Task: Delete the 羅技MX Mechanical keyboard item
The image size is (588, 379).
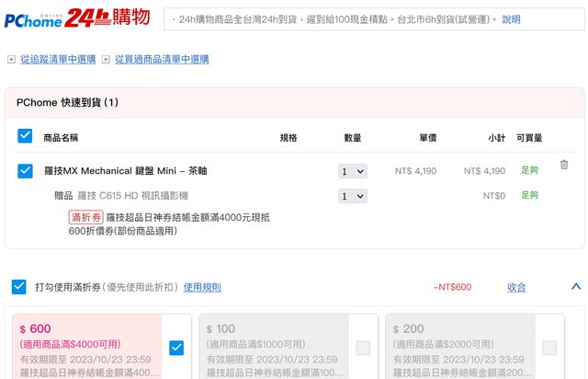Action: click(x=564, y=165)
